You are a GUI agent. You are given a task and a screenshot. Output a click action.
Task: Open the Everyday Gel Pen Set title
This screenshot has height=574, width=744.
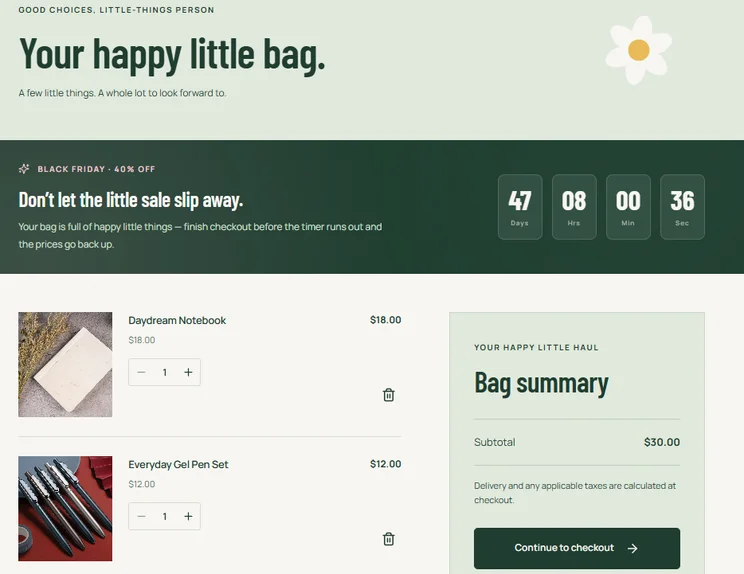[178, 464]
